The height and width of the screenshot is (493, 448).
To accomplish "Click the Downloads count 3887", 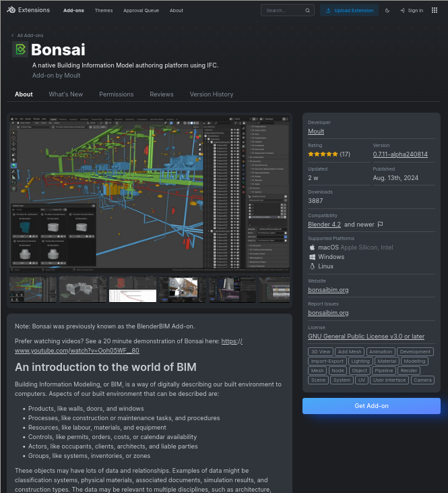I will tap(315, 200).
